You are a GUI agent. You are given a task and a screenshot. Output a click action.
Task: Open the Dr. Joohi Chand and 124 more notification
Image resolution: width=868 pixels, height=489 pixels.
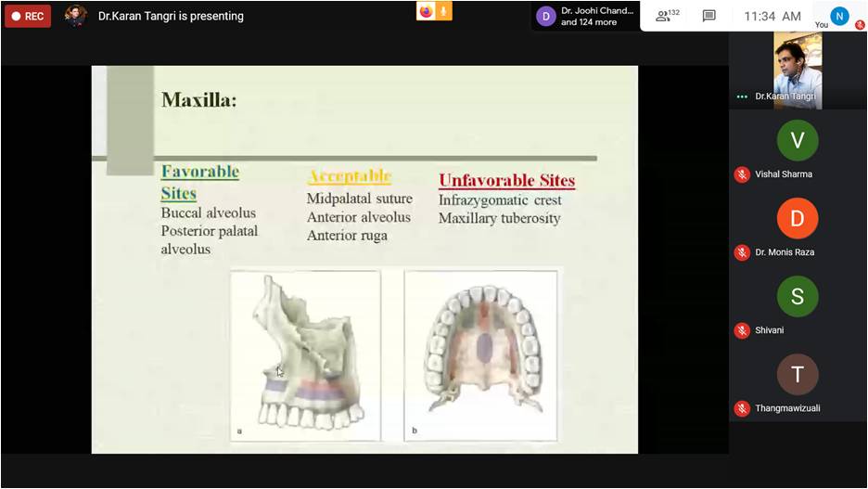coord(586,16)
